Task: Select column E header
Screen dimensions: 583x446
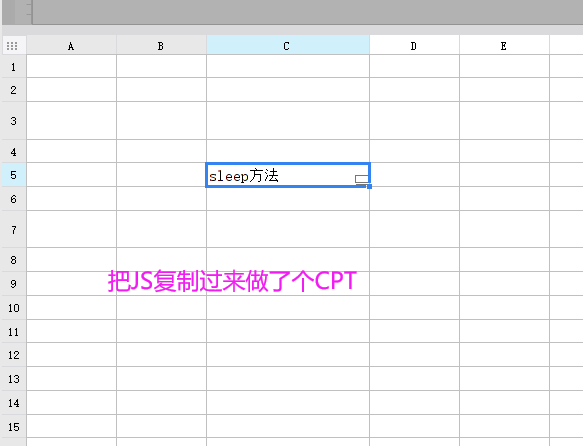Action: click(504, 45)
